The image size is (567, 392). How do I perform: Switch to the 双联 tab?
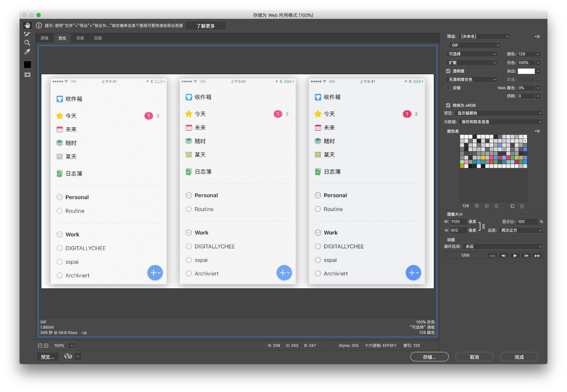(80, 38)
